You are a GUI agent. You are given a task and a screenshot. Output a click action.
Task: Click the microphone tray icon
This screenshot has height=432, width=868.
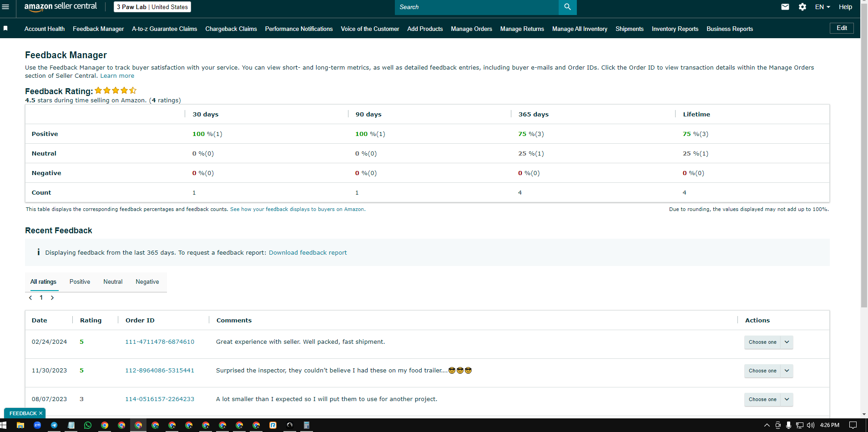(788, 425)
